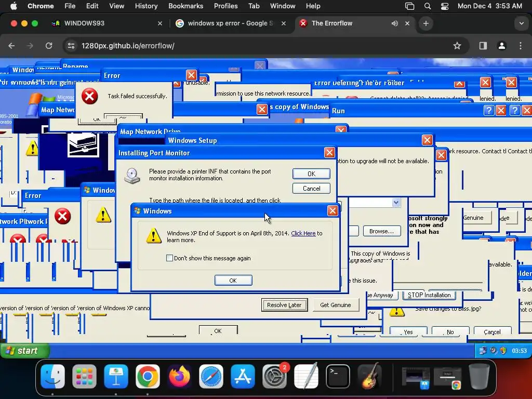
Task: Open a new Chrome tab
Action: click(x=426, y=23)
